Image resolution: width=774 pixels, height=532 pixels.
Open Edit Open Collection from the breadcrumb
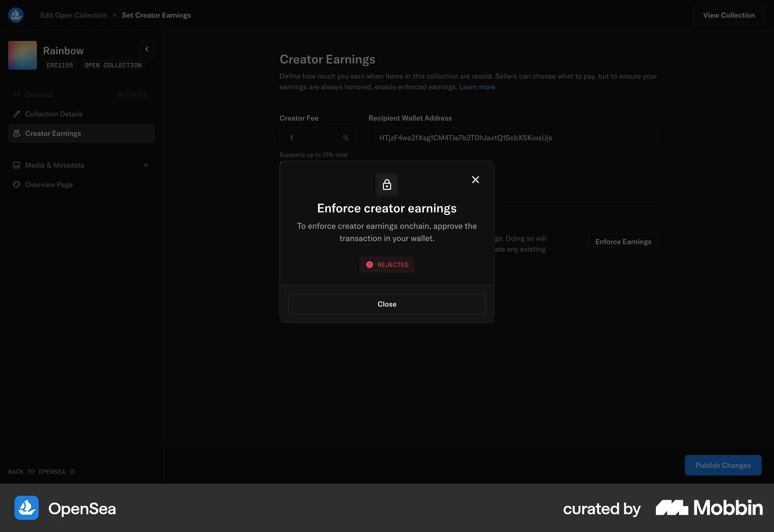pos(74,15)
